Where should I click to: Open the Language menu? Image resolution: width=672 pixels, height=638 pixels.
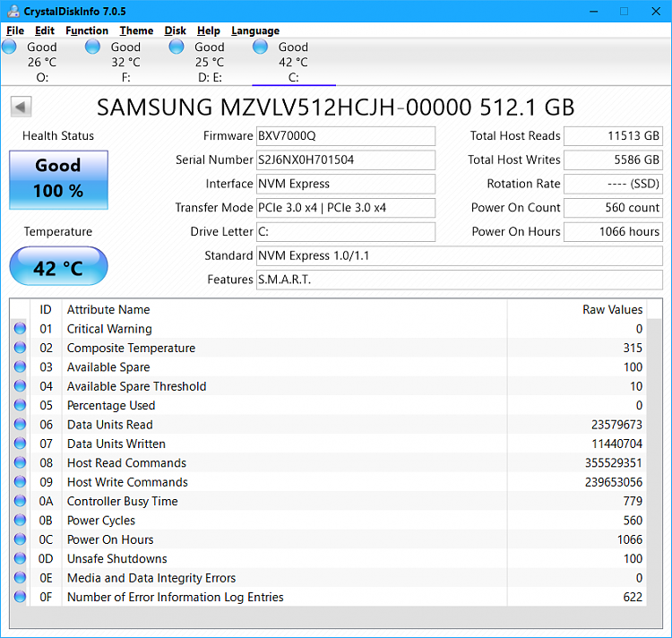click(x=255, y=30)
